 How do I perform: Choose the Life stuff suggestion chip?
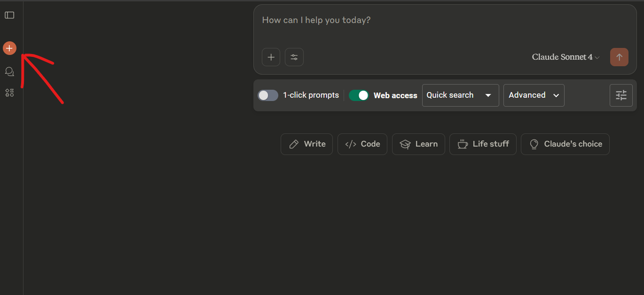click(x=483, y=144)
